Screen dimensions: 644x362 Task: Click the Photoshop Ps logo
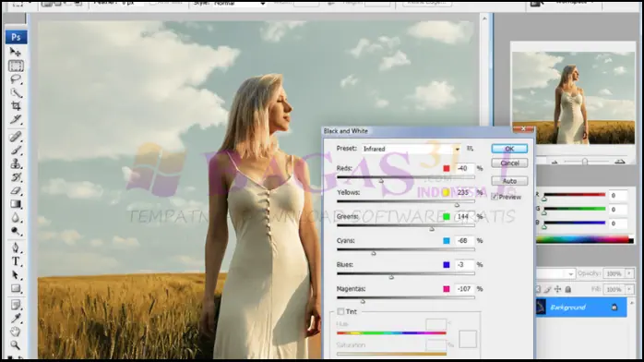[16, 37]
